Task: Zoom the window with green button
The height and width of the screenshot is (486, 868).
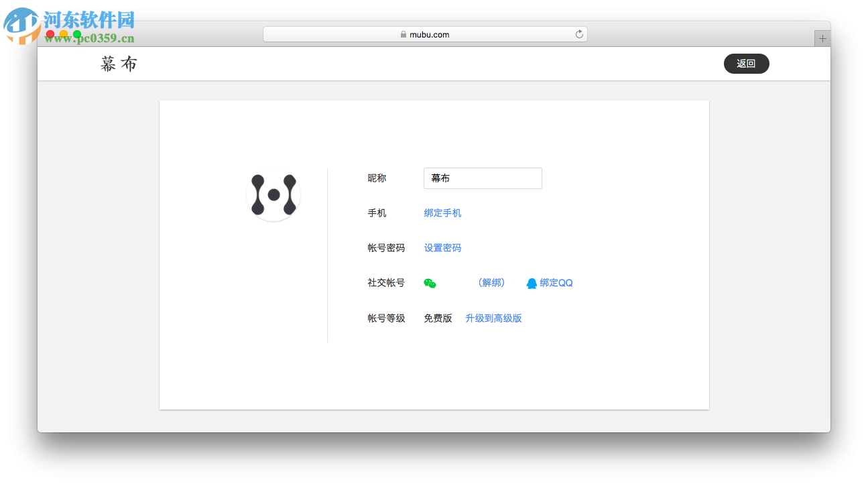Action: tap(77, 34)
